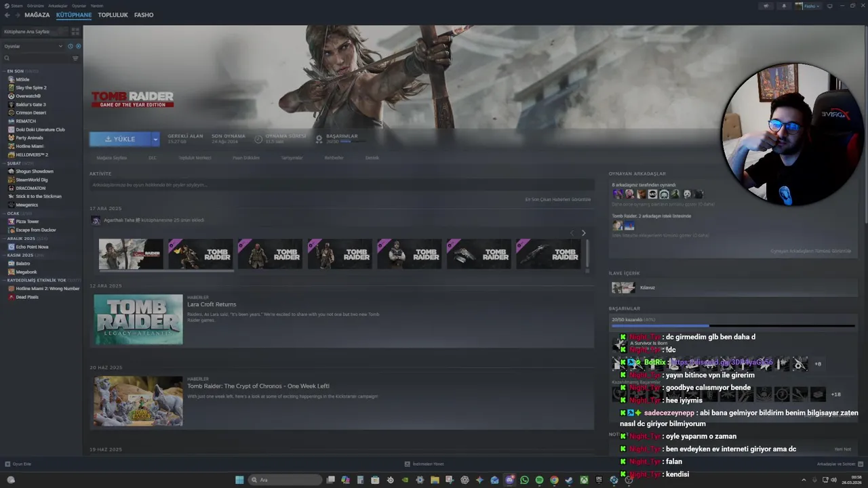
Task: Open the Rehberler tab
Action: pyautogui.click(x=334, y=158)
